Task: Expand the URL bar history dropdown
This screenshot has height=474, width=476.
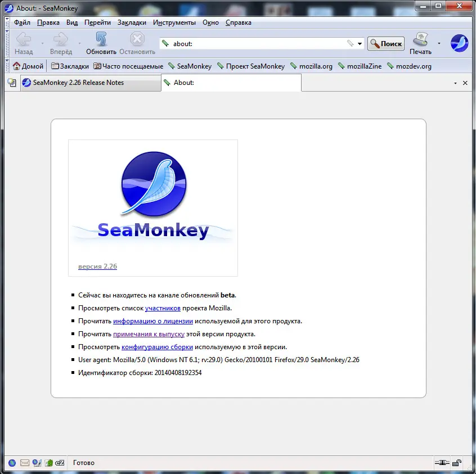Action: click(360, 44)
